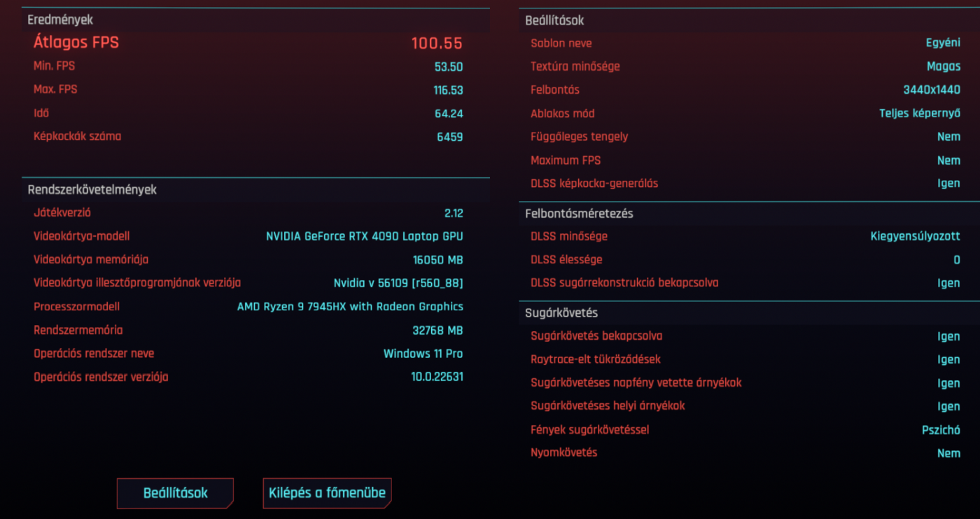Click the Operációs rendszer neve label
The height and width of the screenshot is (519, 980).
pyautogui.click(x=94, y=354)
